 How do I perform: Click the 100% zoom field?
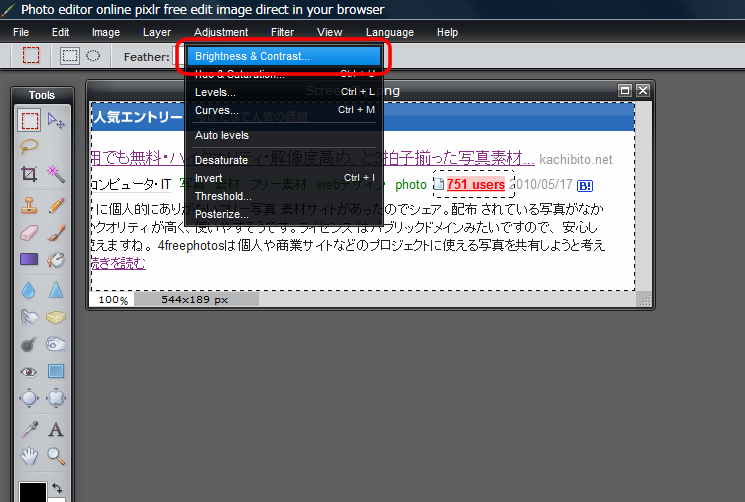coord(113,300)
